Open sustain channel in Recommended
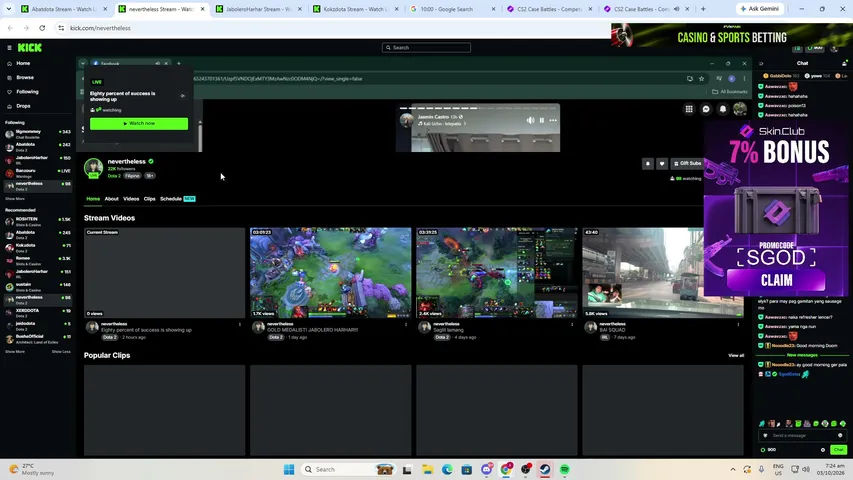The width and height of the screenshot is (853, 480). point(38,286)
